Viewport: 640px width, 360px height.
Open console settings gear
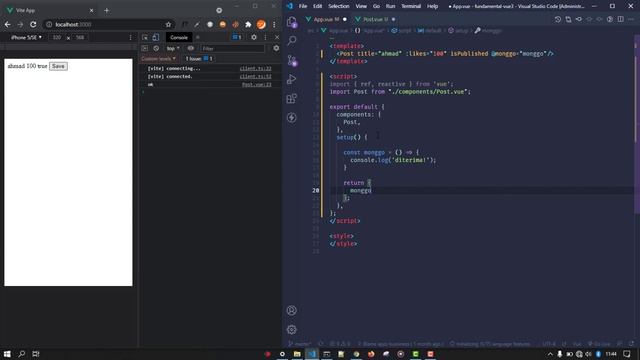click(276, 48)
